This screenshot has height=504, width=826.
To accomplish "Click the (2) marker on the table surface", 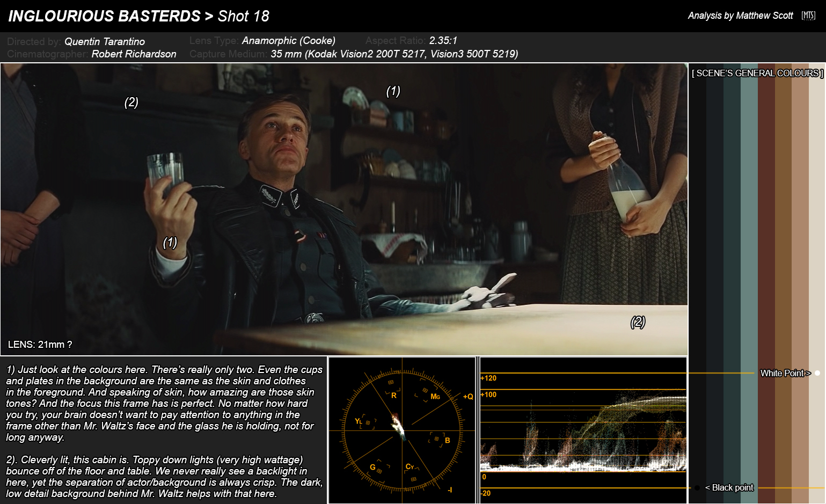I will click(x=638, y=322).
